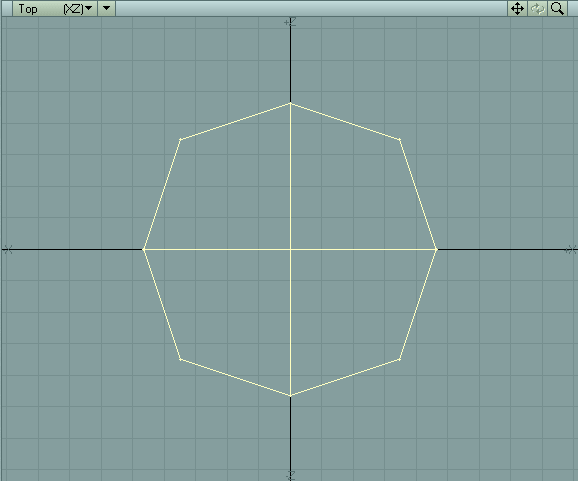Click the -X axis label at the left edge
This screenshot has width=578, height=481.
pyautogui.click(x=8, y=250)
